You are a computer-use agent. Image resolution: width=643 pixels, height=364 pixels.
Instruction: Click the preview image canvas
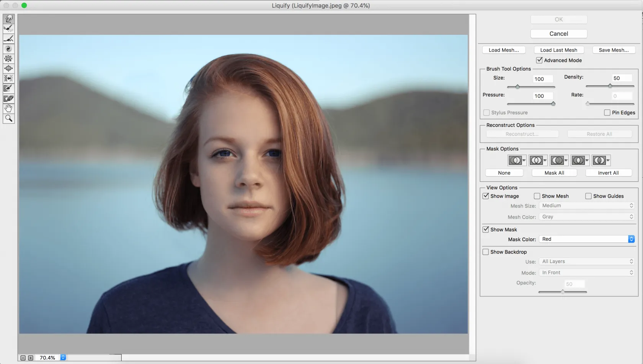[x=243, y=184]
